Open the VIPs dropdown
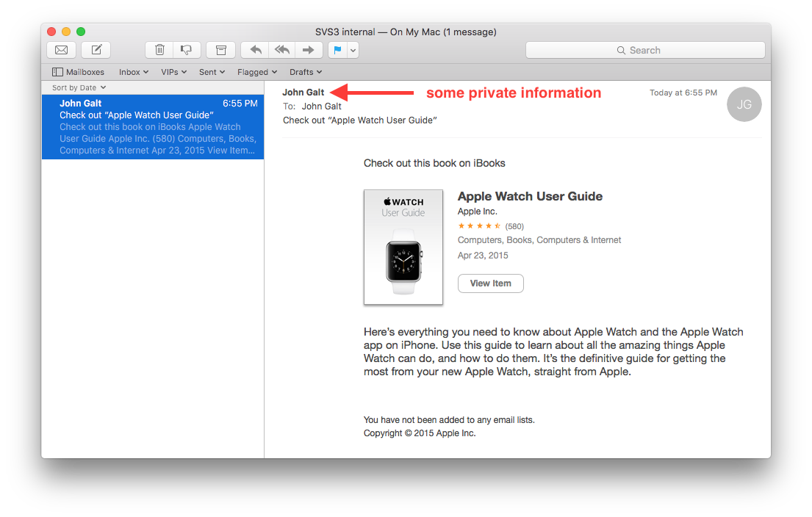Viewport: 812px width, 517px height. (x=173, y=72)
